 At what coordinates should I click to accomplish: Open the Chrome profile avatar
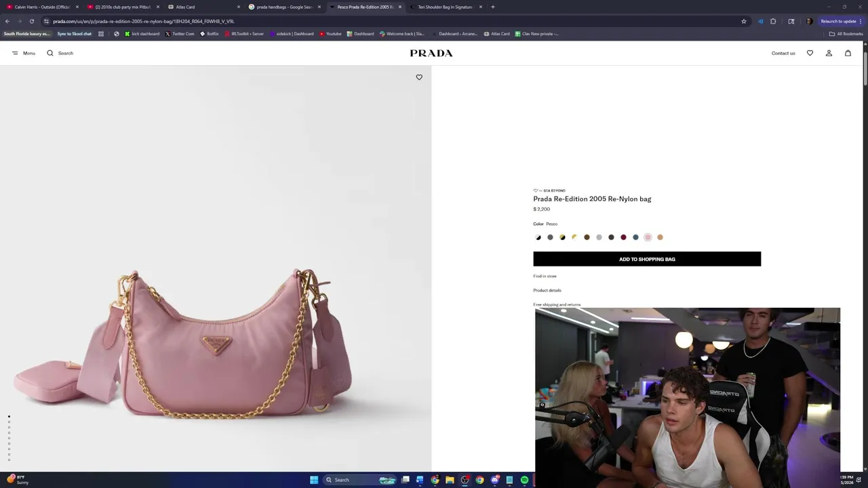[x=809, y=21]
